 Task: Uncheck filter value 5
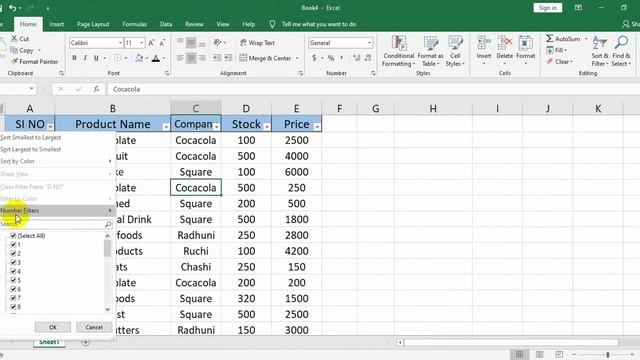coord(13,280)
